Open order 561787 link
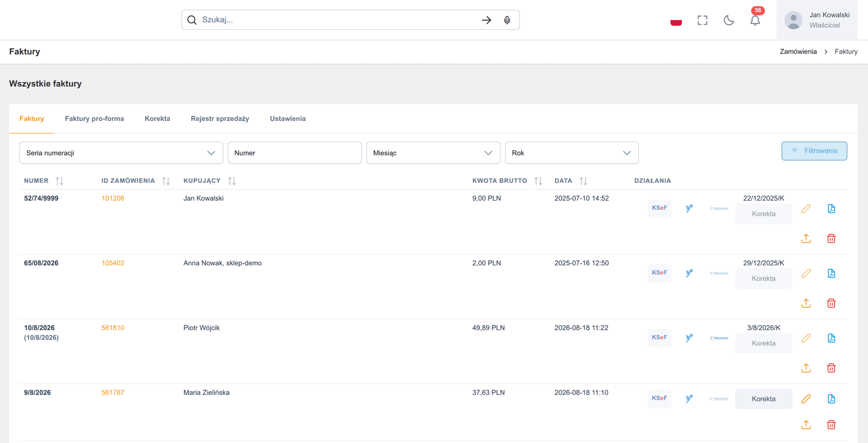The image size is (868, 443). (x=113, y=393)
